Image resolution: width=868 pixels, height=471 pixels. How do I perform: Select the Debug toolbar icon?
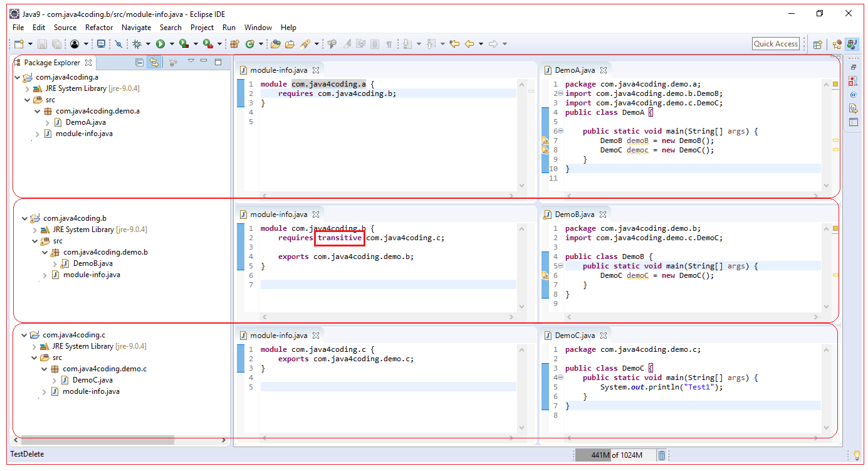tap(138, 43)
